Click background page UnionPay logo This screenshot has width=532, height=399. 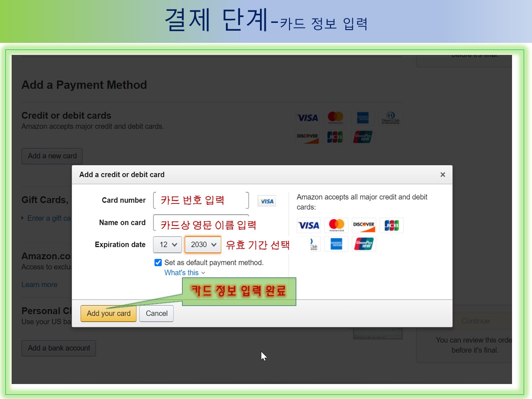click(363, 136)
